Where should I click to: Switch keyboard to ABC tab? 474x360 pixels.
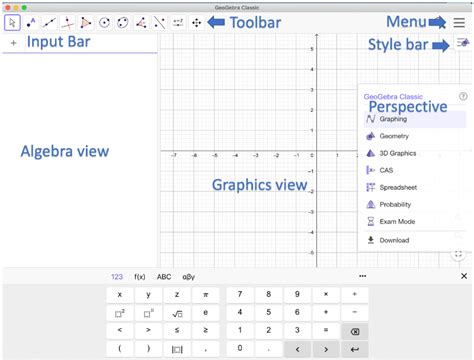164,277
